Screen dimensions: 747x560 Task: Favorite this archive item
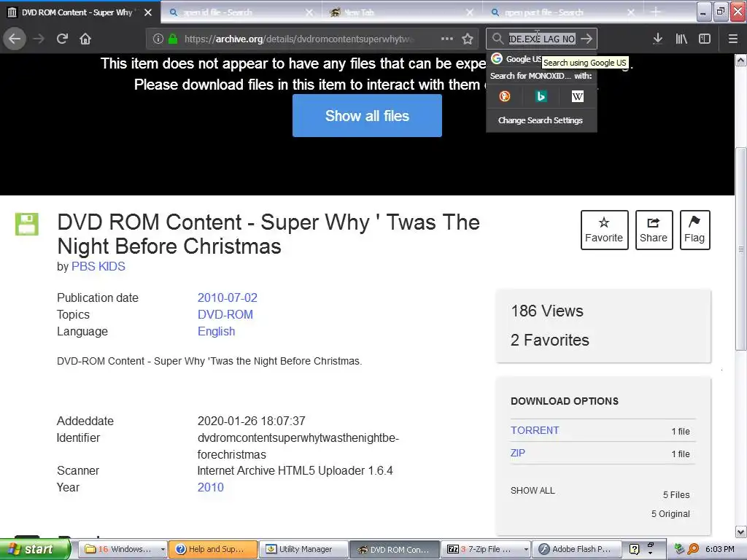click(604, 230)
